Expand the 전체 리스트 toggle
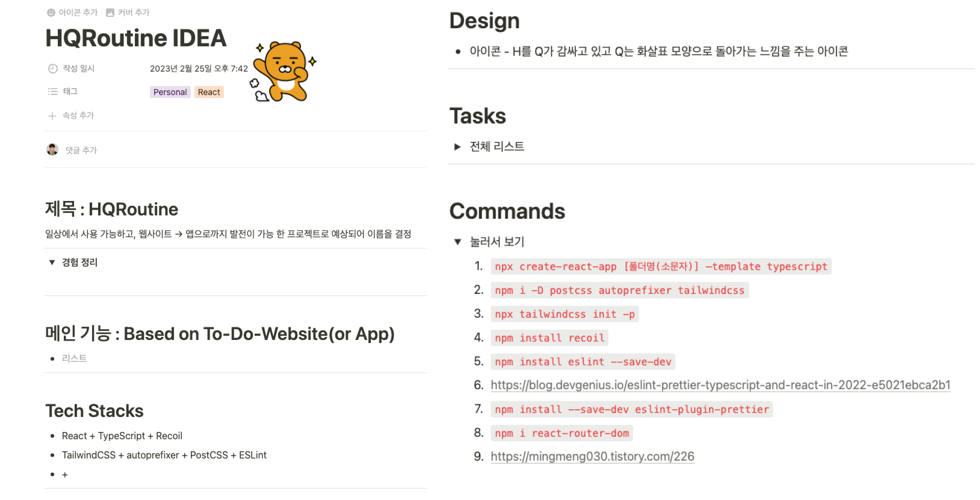Viewport: 980px width, 500px height. pyautogui.click(x=457, y=147)
